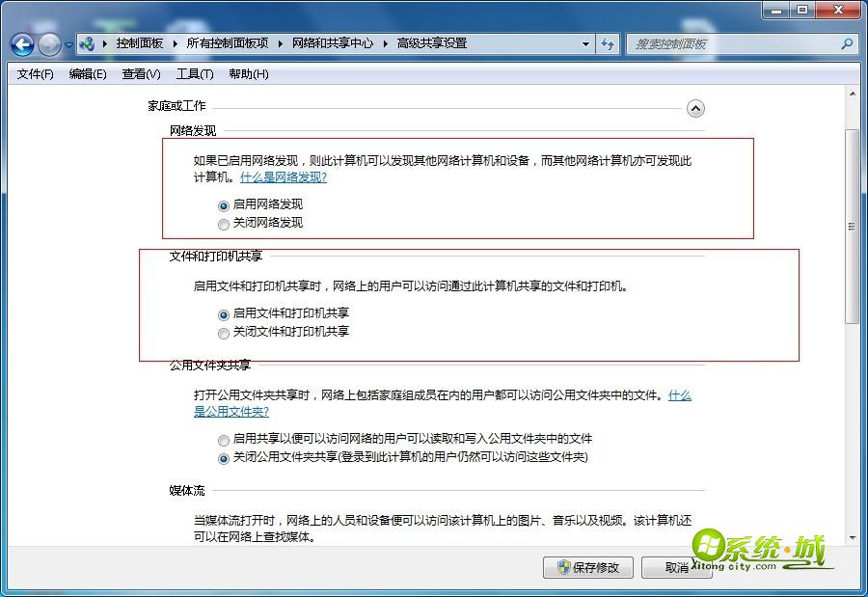868x597 pixels.
Task: Click the scrollbar up arrow
Action: tap(852, 93)
